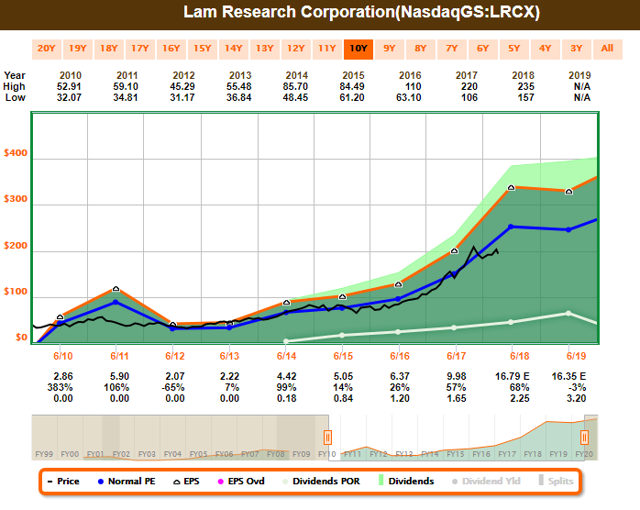Screen dimensions: 640x510
Task: Show the 4Y chart
Action: pos(545,49)
